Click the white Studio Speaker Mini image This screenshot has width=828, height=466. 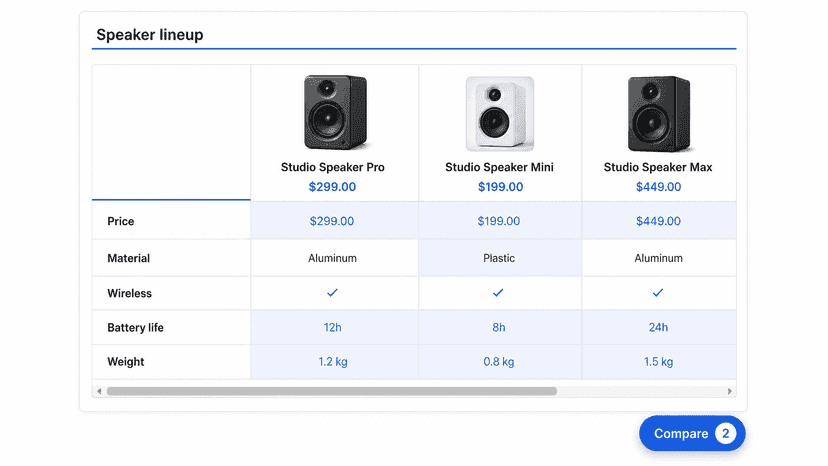click(500, 114)
